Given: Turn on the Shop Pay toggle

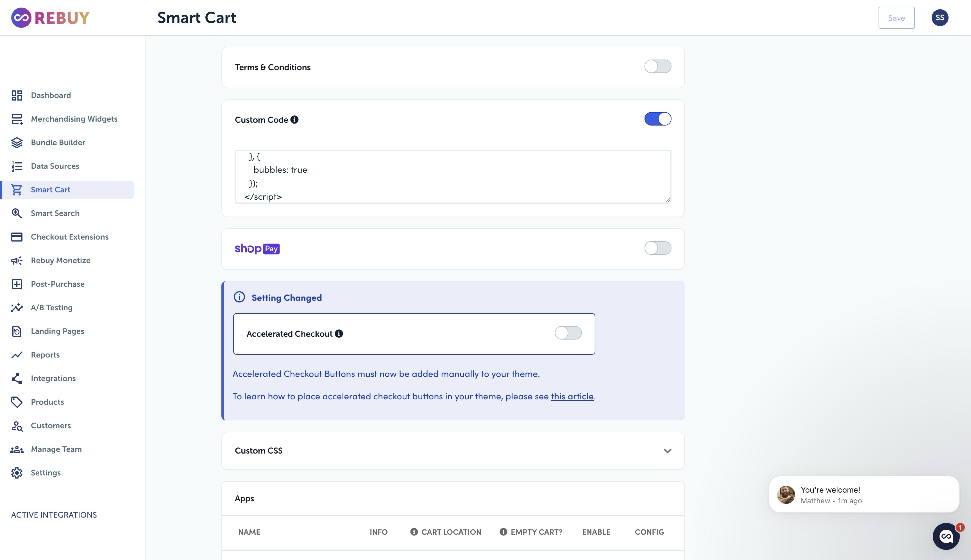Looking at the screenshot, I should [657, 248].
